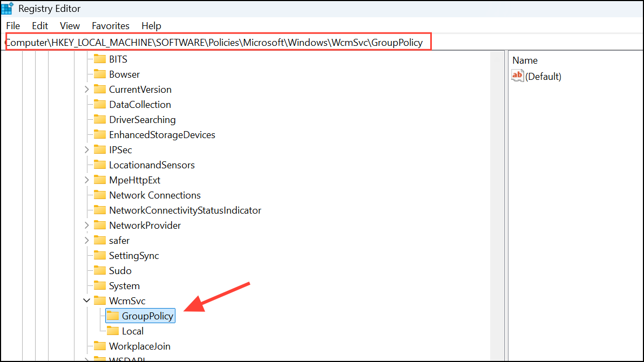Click the SettingSync folder icon
The width and height of the screenshot is (644, 362).
(x=100, y=255)
